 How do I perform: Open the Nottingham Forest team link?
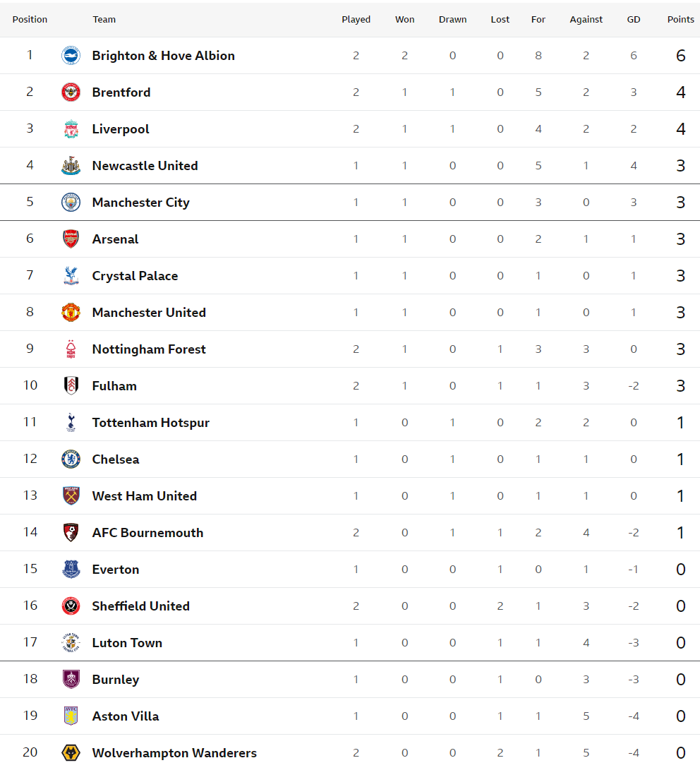coord(149,349)
